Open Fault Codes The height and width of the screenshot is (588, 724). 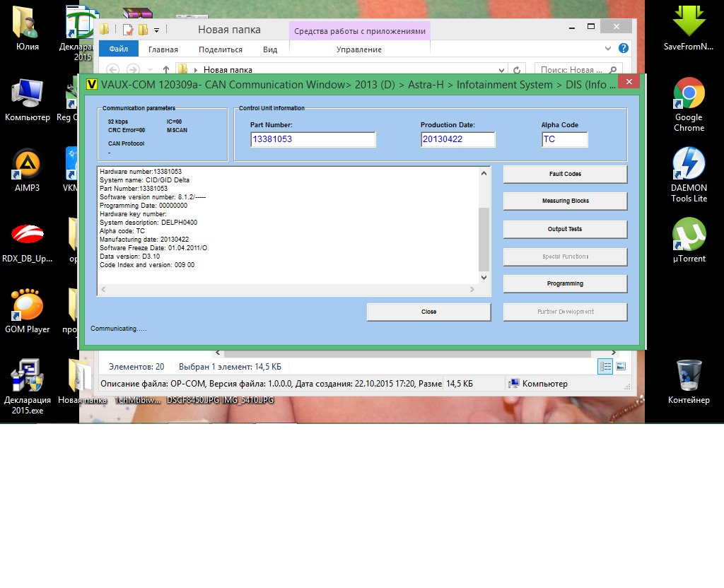pos(565,174)
